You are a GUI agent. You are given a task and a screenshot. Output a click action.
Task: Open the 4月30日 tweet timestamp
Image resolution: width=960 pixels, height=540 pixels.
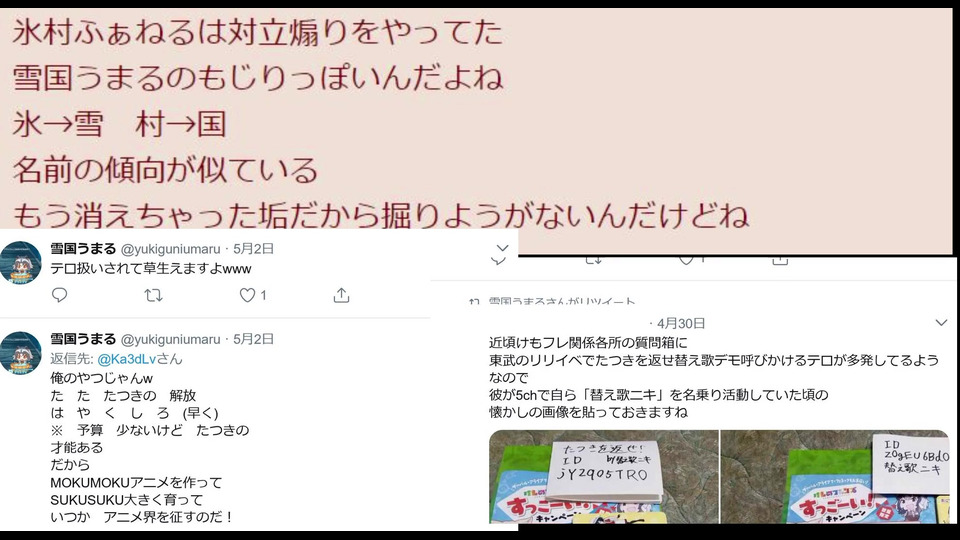(681, 323)
